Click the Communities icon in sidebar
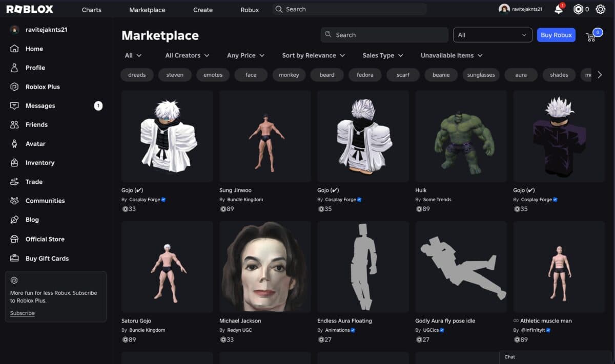The width and height of the screenshot is (615, 364). 15,201
